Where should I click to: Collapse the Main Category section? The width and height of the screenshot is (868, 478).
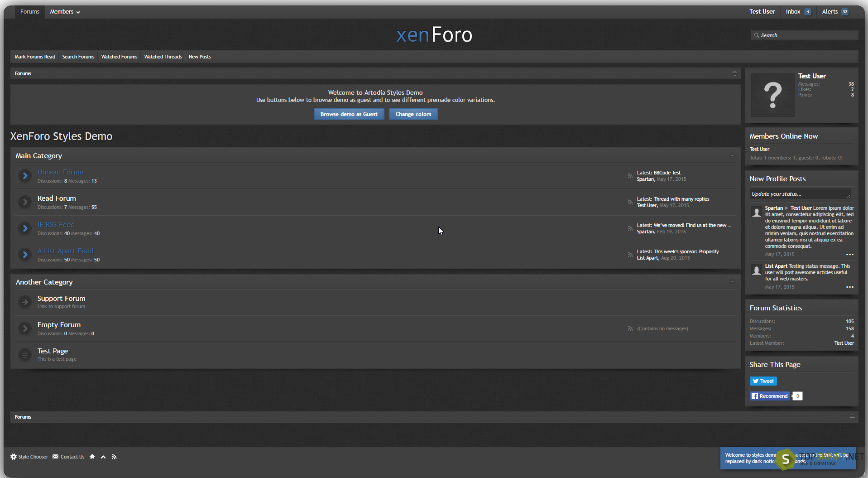click(x=732, y=155)
